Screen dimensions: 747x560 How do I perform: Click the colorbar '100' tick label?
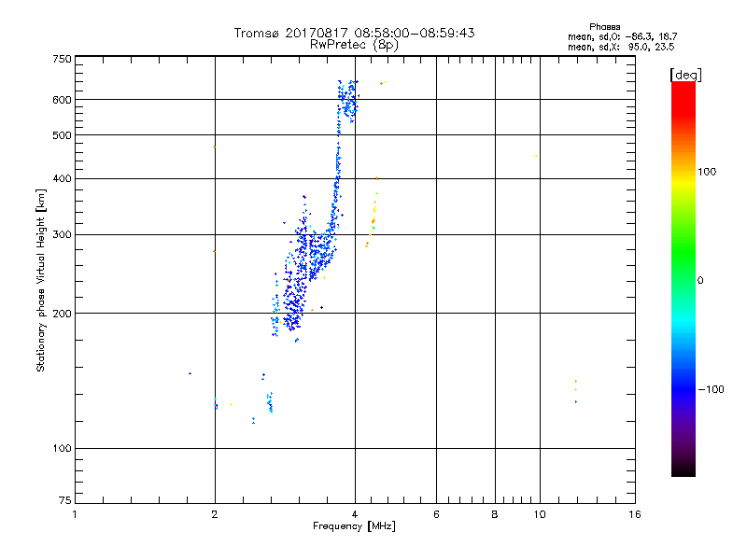coord(707,172)
